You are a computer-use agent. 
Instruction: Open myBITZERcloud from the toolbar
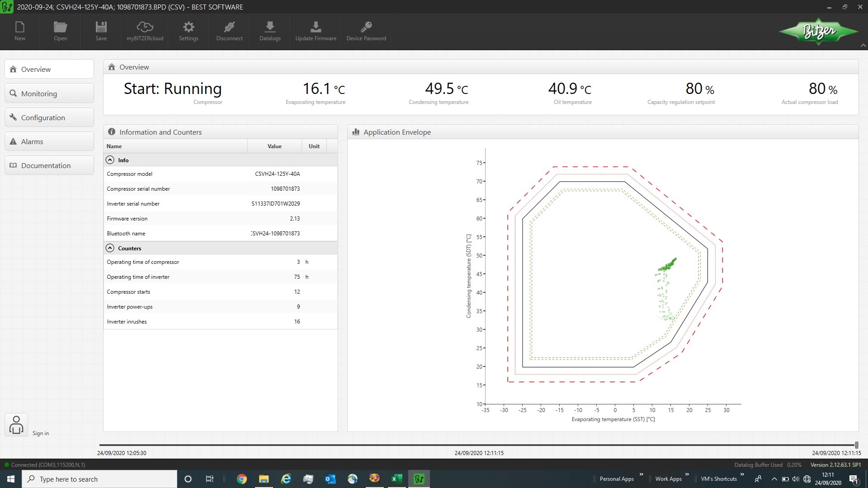tap(145, 31)
